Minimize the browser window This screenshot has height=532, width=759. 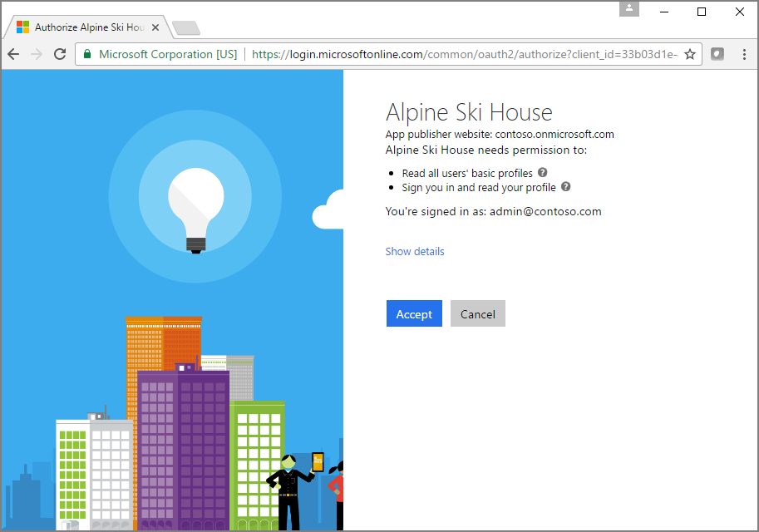point(664,12)
